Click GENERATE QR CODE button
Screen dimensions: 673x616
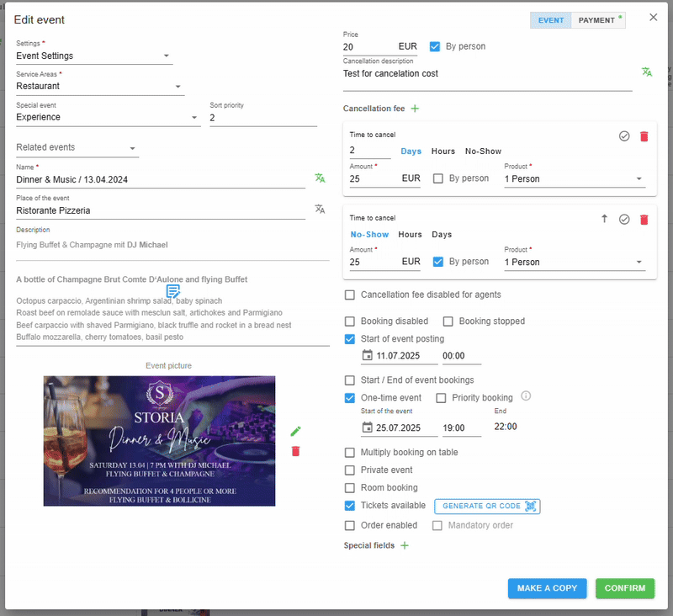(487, 506)
